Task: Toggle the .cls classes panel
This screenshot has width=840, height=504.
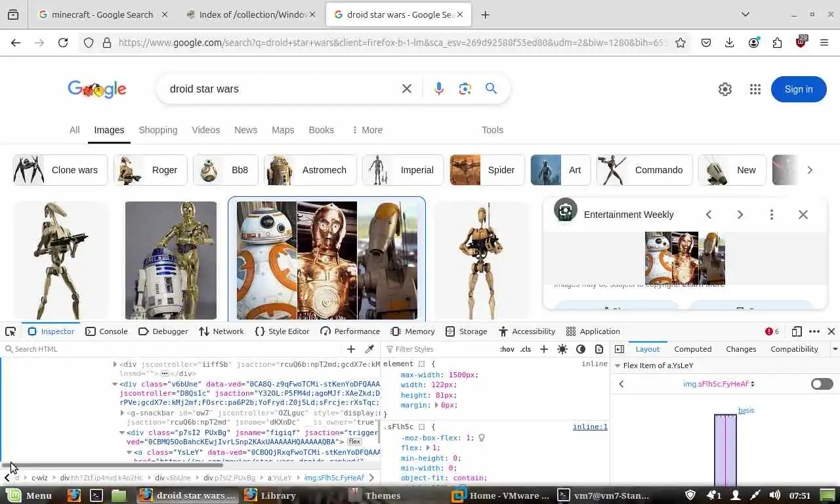Action: (526, 349)
